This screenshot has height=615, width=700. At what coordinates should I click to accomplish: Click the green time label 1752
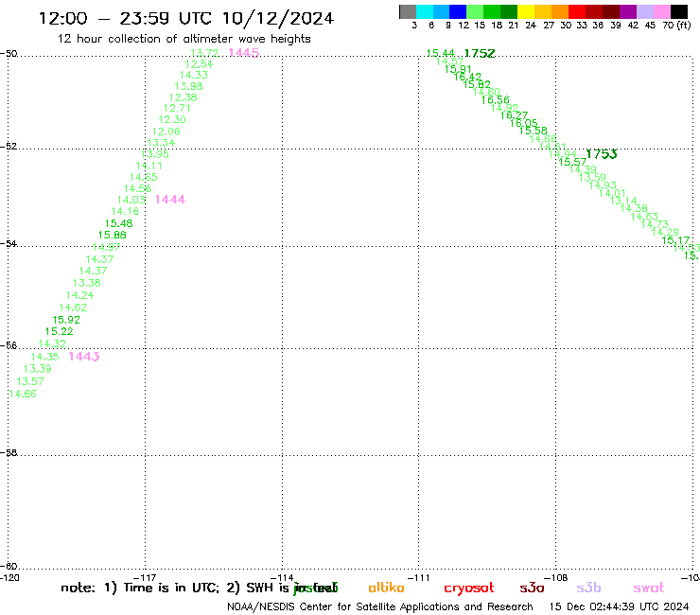point(480,54)
